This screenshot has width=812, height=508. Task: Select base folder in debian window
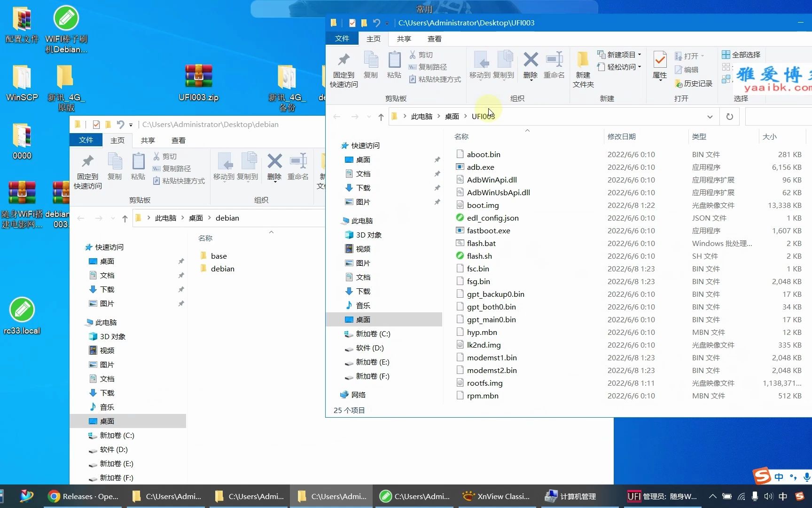click(x=219, y=256)
